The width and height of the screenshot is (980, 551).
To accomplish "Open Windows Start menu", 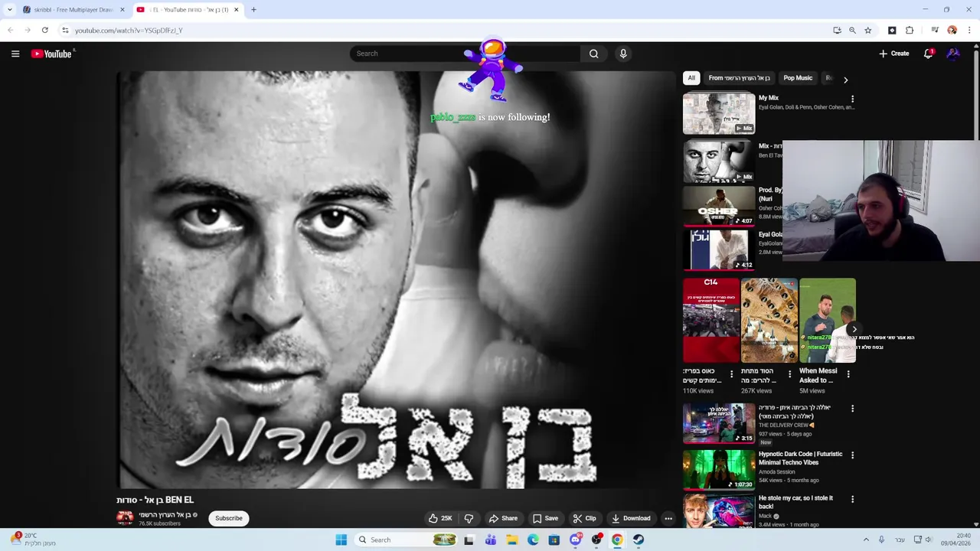I will (x=341, y=540).
